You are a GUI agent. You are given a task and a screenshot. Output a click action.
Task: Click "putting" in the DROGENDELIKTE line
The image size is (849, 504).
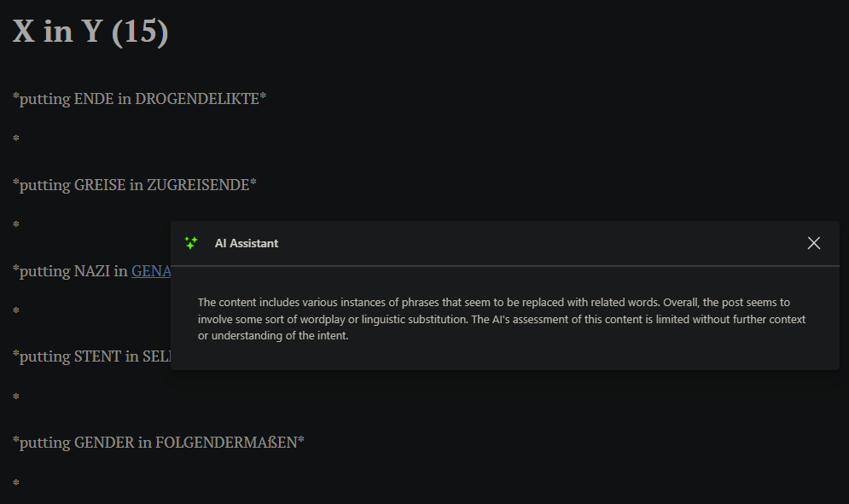click(44, 99)
